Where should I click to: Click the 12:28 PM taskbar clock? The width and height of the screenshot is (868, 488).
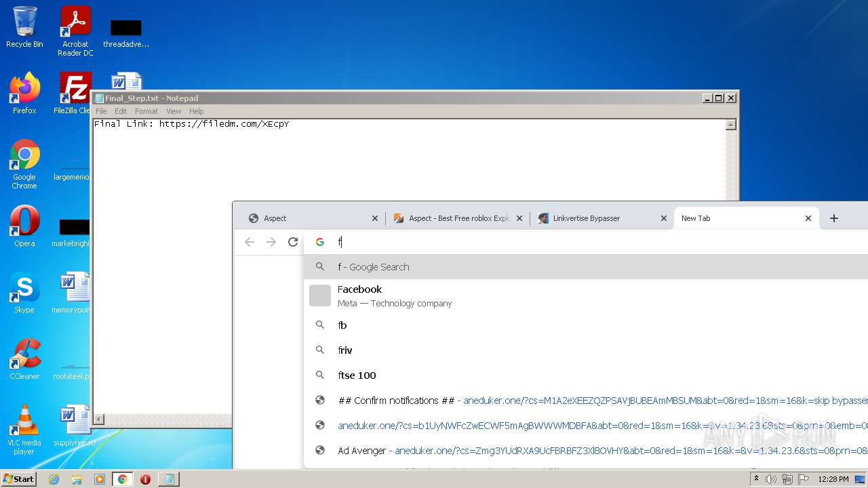point(833,479)
